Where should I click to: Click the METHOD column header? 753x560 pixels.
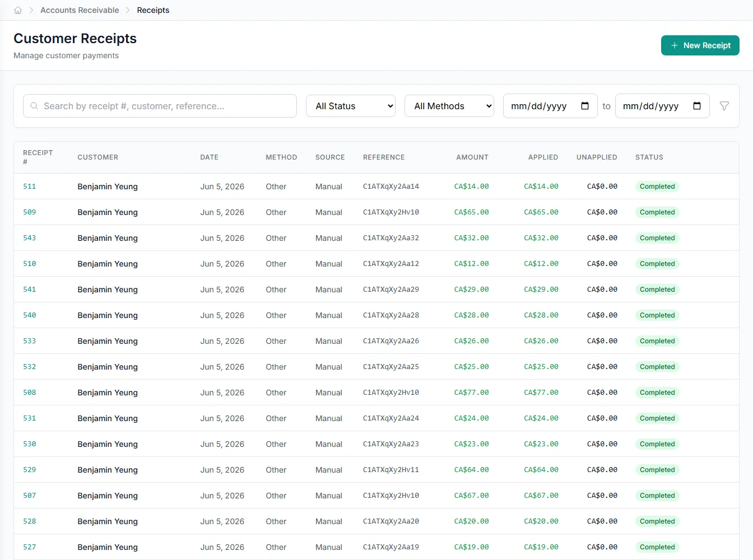pyautogui.click(x=281, y=157)
